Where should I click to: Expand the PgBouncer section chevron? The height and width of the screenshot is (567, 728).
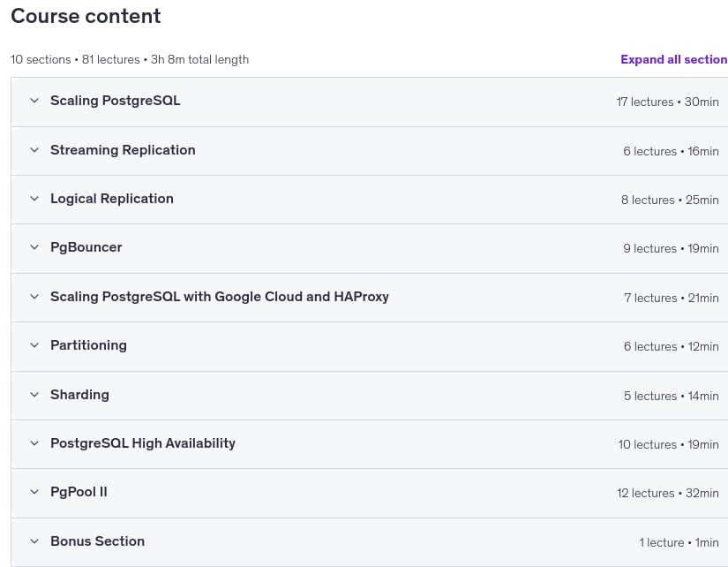tap(34, 246)
